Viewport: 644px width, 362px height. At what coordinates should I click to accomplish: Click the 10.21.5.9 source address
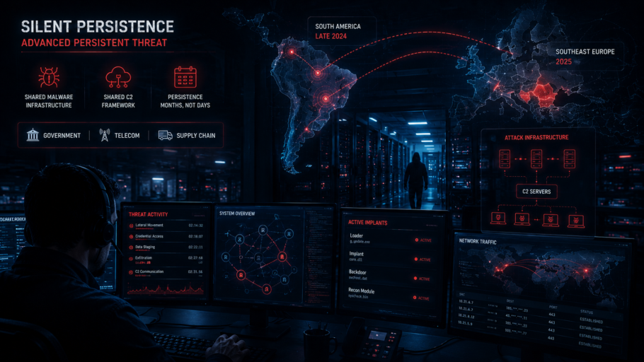coord(465,323)
